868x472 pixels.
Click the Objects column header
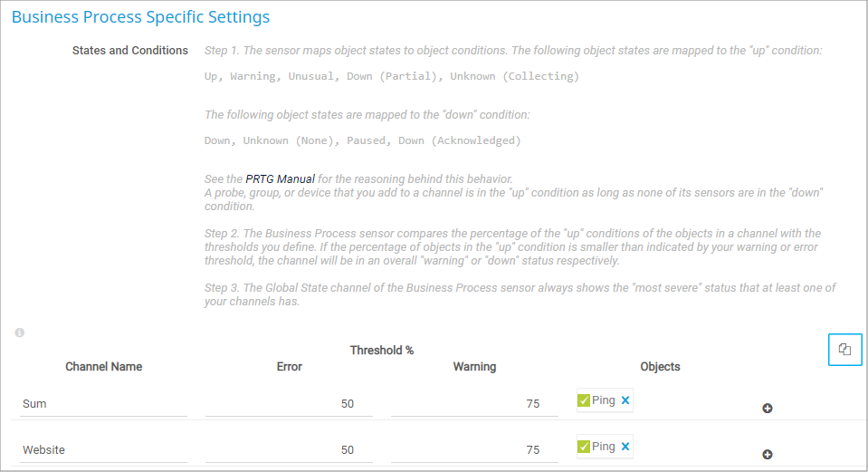click(x=660, y=367)
